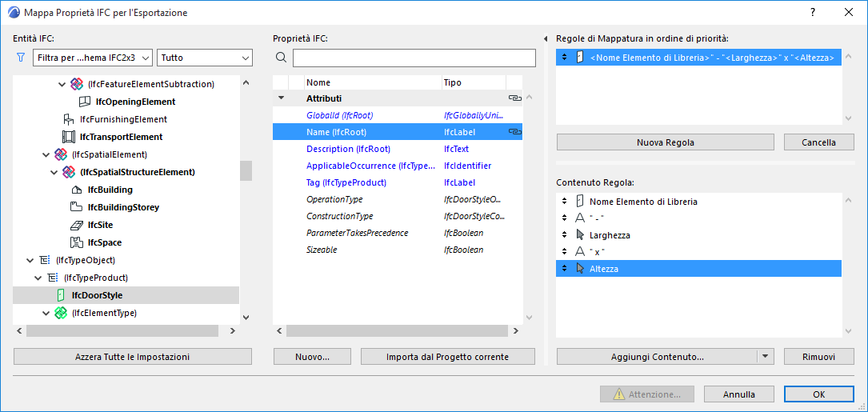The image size is (868, 412).
Task: Click the IfcBuilding entity icon
Action: (77, 190)
